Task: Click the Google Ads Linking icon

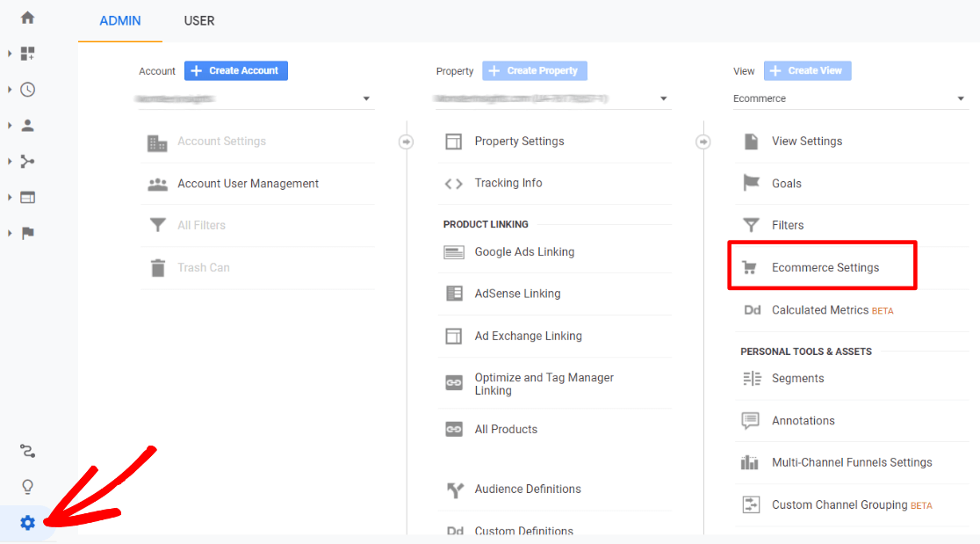Action: coord(454,252)
